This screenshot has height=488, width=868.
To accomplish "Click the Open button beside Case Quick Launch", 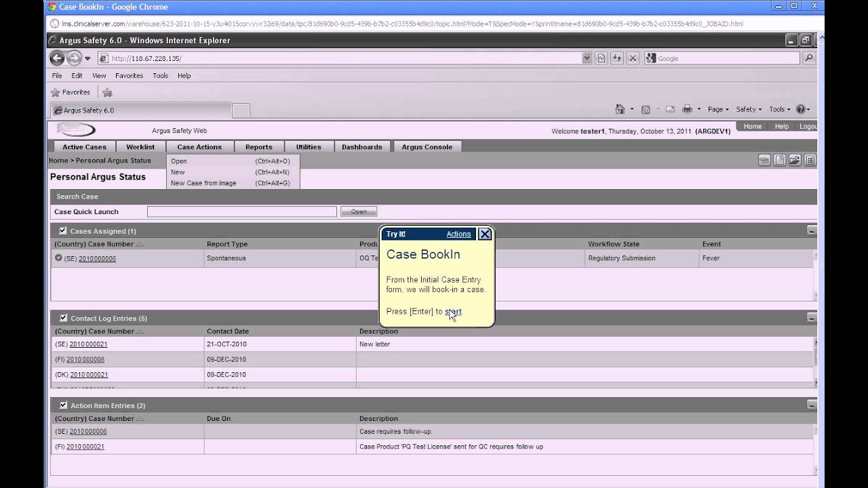I will [359, 211].
